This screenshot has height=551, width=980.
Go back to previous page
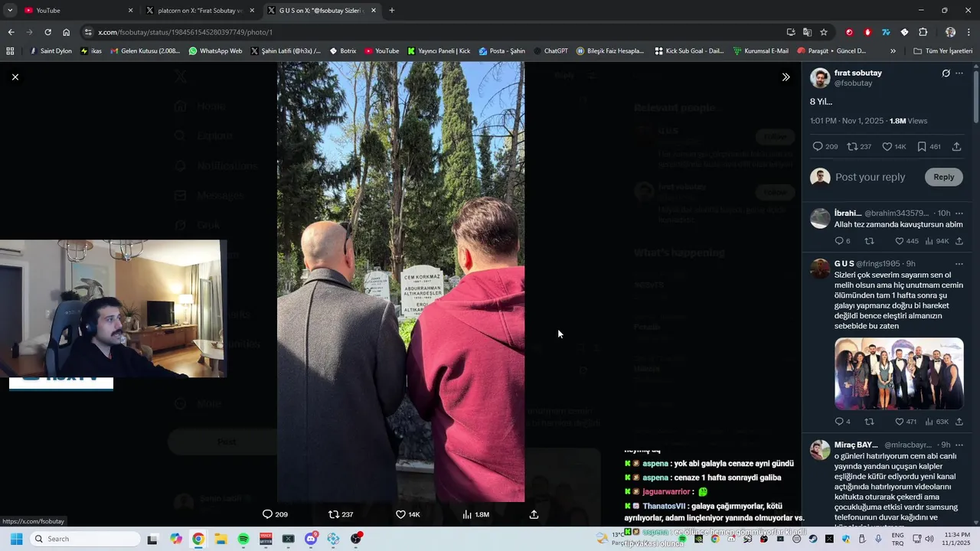click(x=11, y=32)
